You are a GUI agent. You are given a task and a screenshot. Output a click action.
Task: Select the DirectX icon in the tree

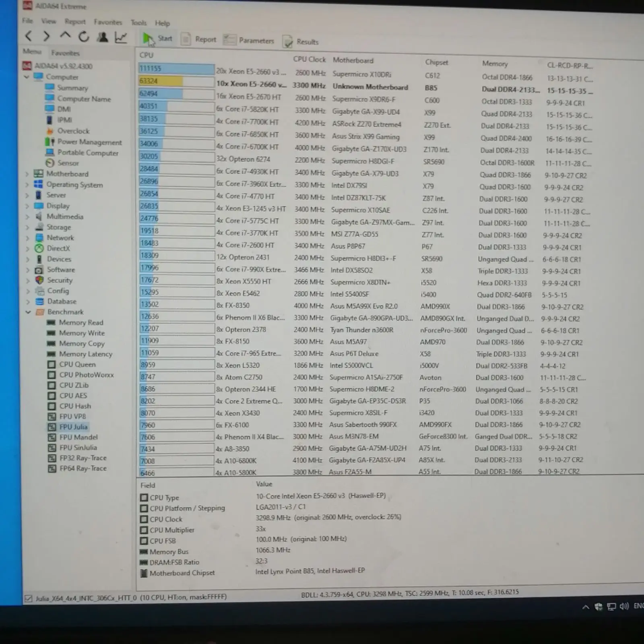[39, 248]
